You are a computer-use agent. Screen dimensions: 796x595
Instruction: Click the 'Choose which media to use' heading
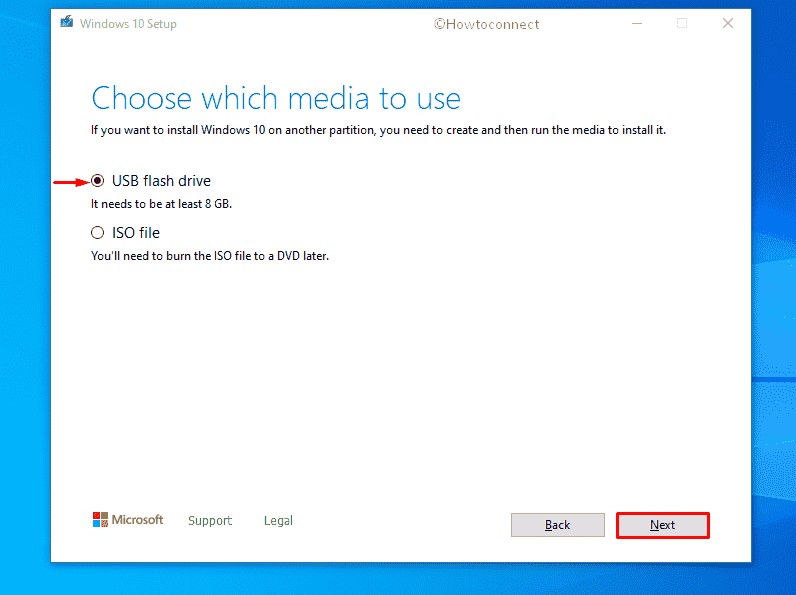(276, 98)
